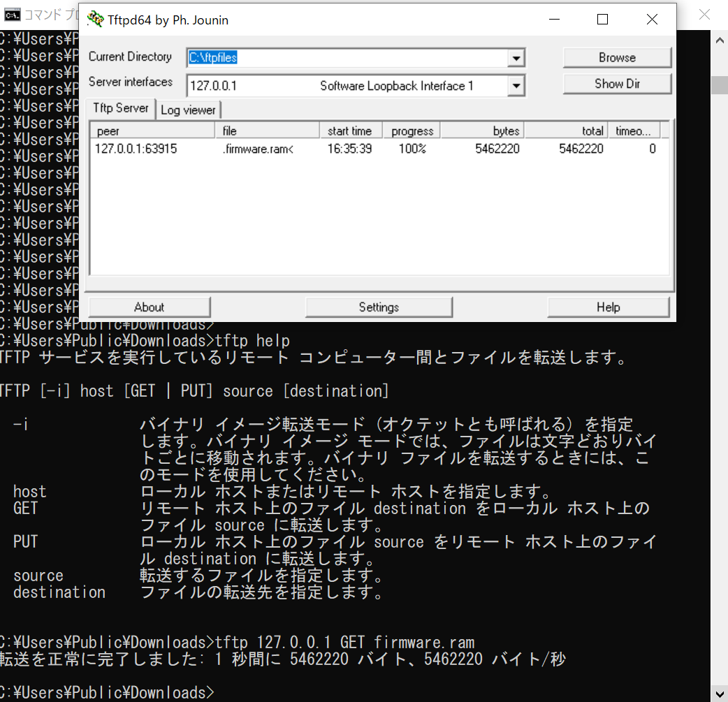Click the Help button
728x702 pixels.
[x=608, y=307]
